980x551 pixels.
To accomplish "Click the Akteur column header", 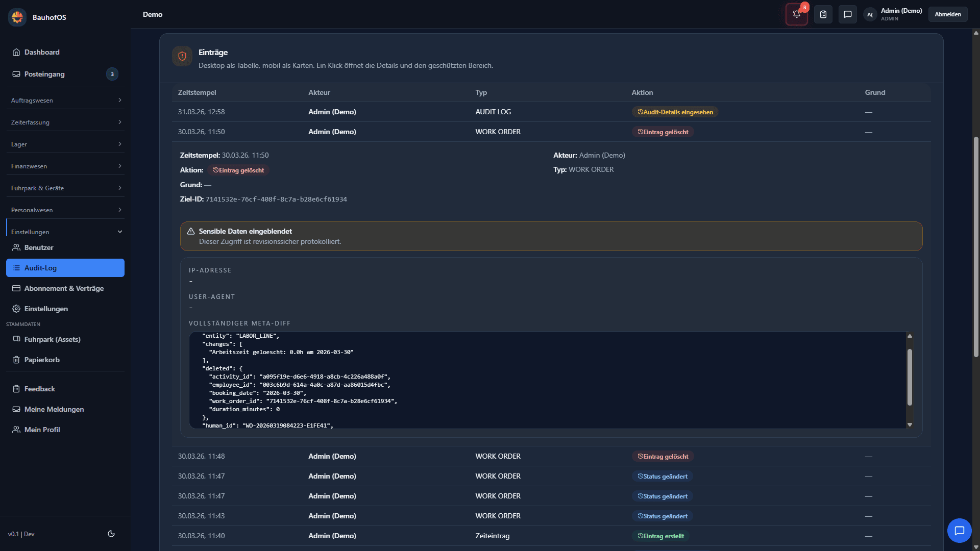I will [319, 92].
